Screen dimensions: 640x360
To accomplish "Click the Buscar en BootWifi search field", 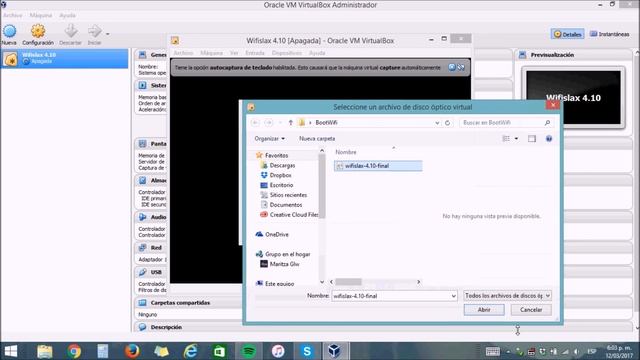I will pyautogui.click(x=507, y=123).
